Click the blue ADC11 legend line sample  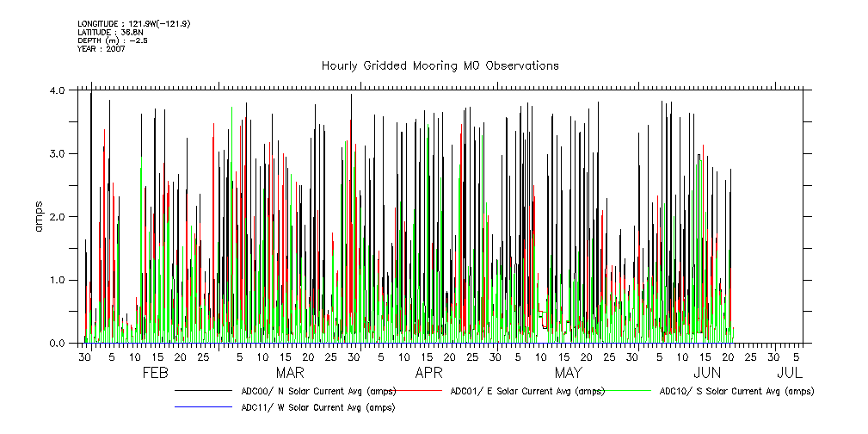[203, 407]
